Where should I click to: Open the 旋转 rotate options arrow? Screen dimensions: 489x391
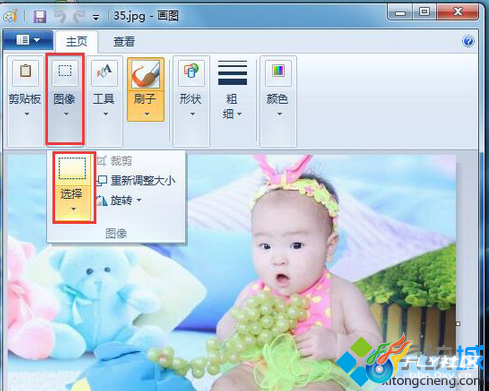tap(139, 200)
